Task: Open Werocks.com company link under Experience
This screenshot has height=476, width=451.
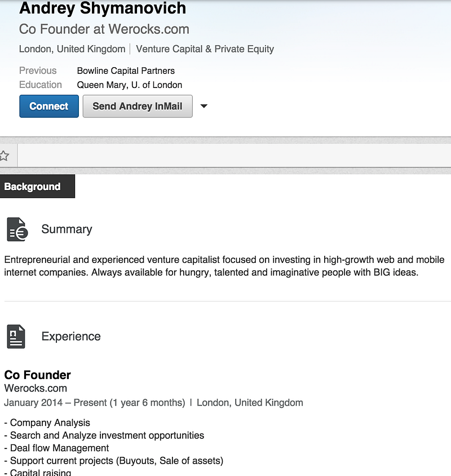Action: click(36, 388)
